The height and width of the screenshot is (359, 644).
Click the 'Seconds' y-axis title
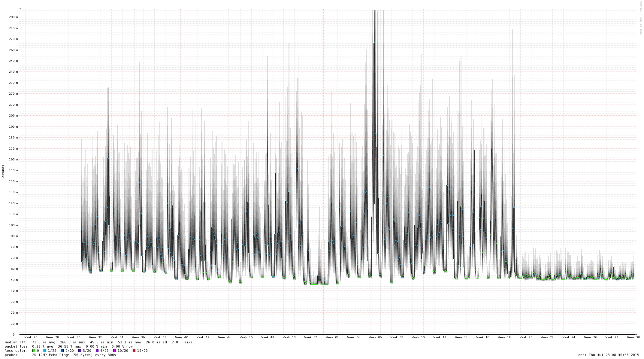(3, 172)
